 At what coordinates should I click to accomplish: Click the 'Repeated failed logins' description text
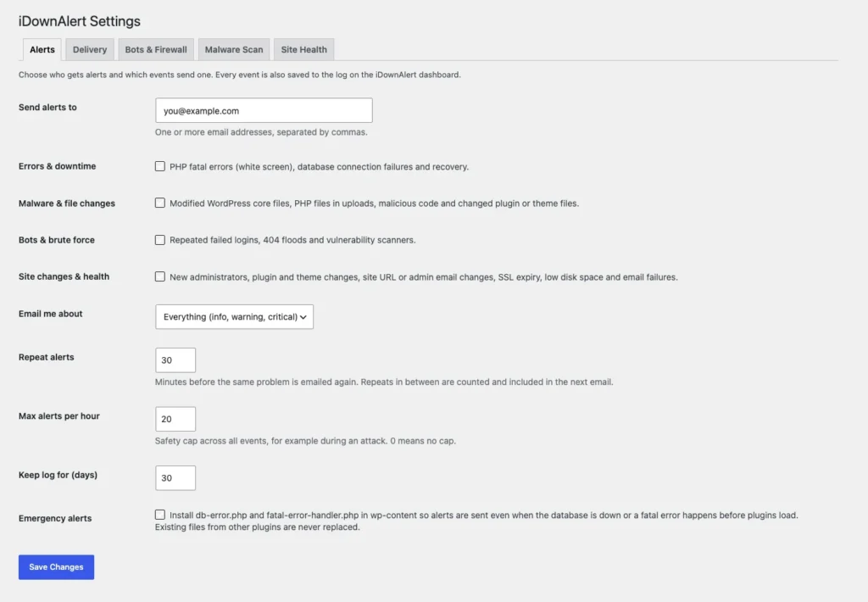pyautogui.click(x=292, y=240)
